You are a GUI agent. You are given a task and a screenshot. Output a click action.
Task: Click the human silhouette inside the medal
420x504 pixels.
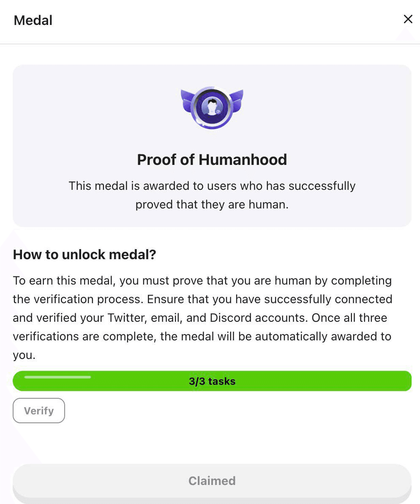pos(212,107)
